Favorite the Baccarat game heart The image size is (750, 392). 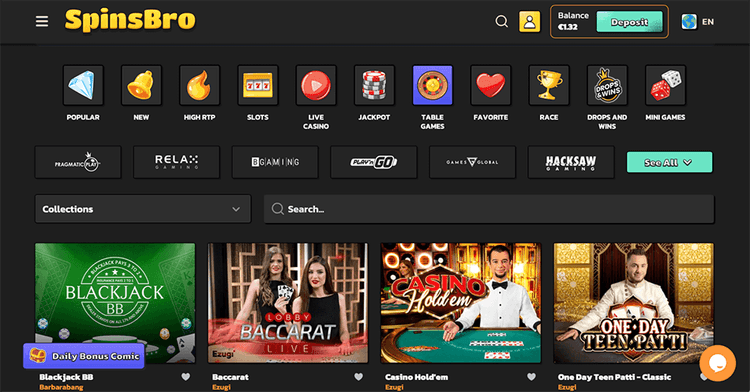pyautogui.click(x=358, y=377)
